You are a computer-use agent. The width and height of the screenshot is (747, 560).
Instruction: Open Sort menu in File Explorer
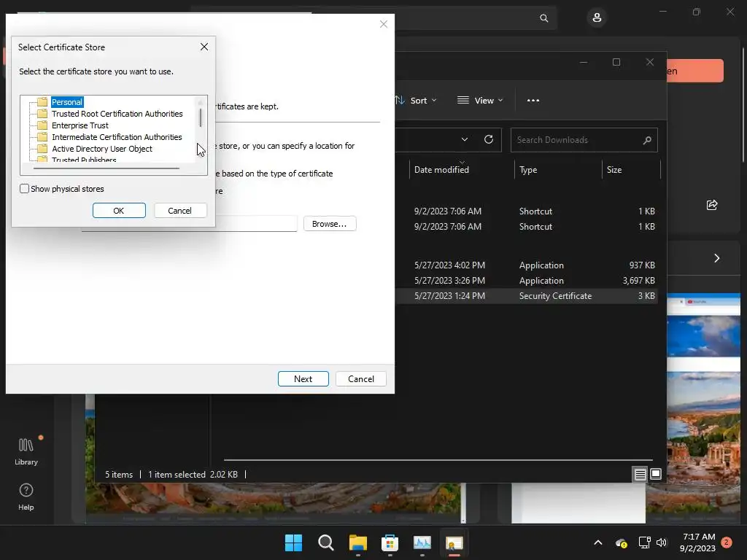click(x=416, y=101)
